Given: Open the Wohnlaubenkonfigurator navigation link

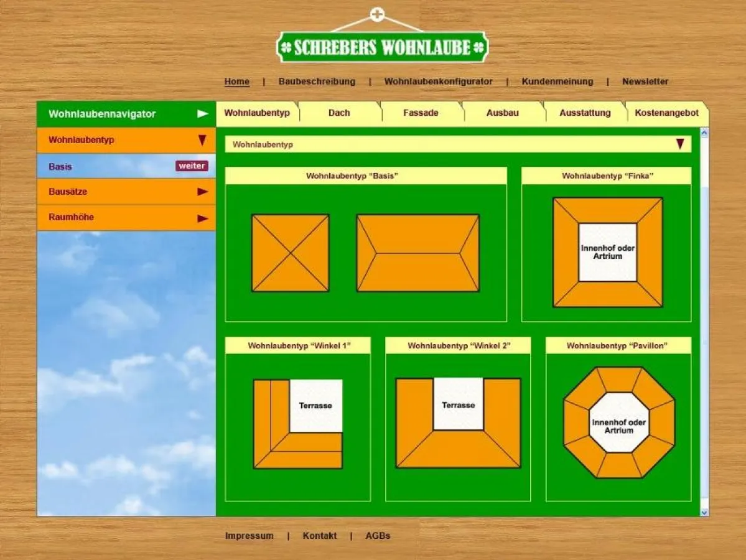Looking at the screenshot, I should (438, 82).
